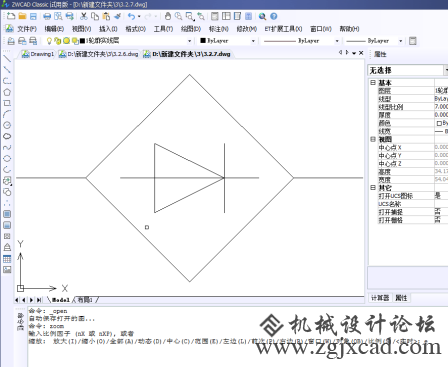Image resolution: width=448 pixels, height=368 pixels.
Task: Select the Hatch tool
Action: 7,214
